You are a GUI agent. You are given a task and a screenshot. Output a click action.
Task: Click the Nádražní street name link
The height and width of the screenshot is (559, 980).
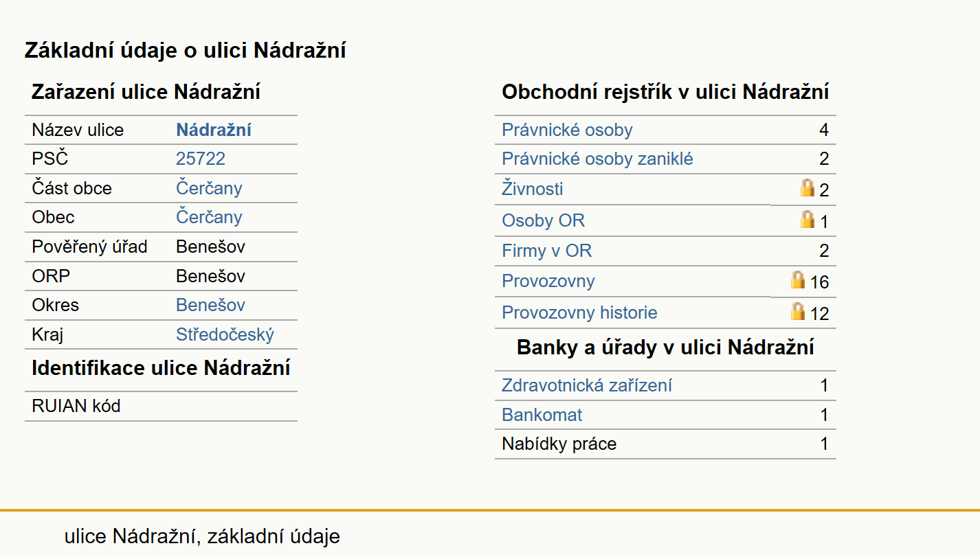(214, 130)
